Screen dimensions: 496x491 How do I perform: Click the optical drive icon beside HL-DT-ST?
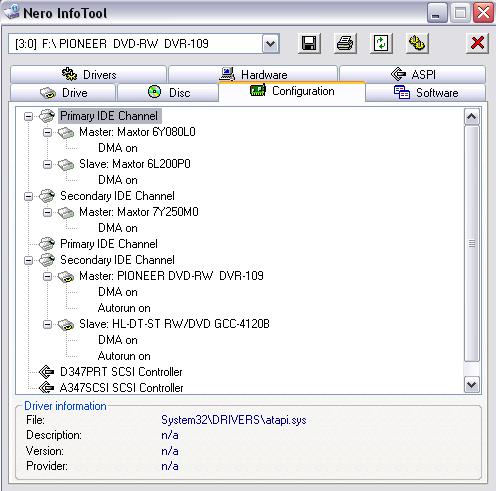tap(66, 325)
